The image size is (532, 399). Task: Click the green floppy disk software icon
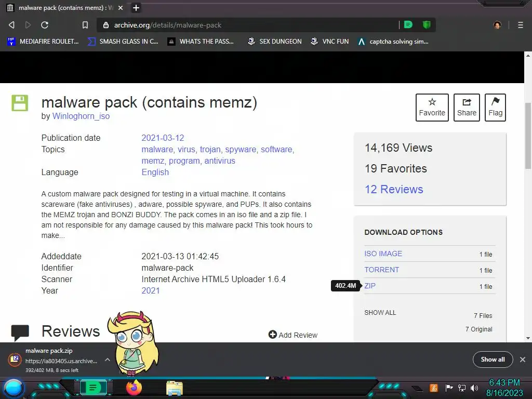(20, 103)
